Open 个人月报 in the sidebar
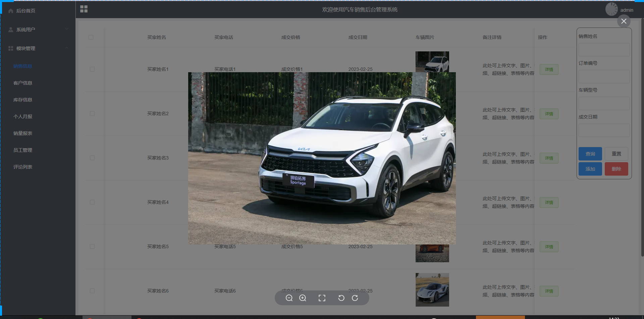 (x=23, y=117)
